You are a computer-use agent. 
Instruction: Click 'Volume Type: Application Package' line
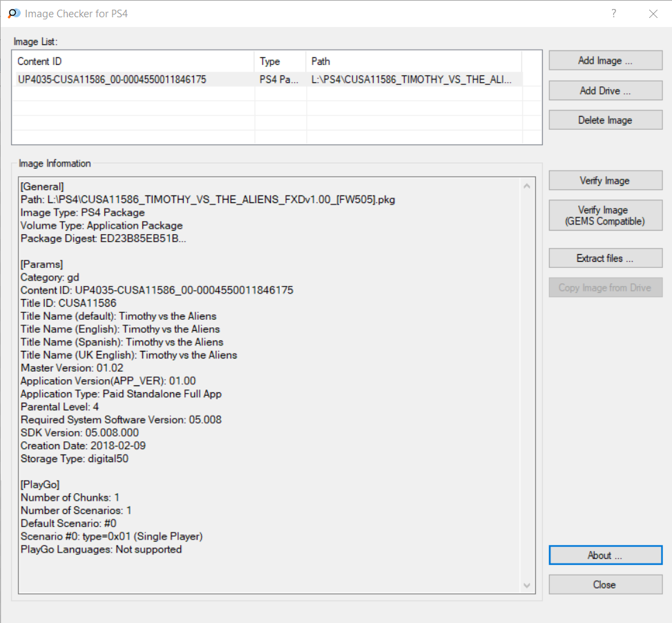[x=102, y=225]
